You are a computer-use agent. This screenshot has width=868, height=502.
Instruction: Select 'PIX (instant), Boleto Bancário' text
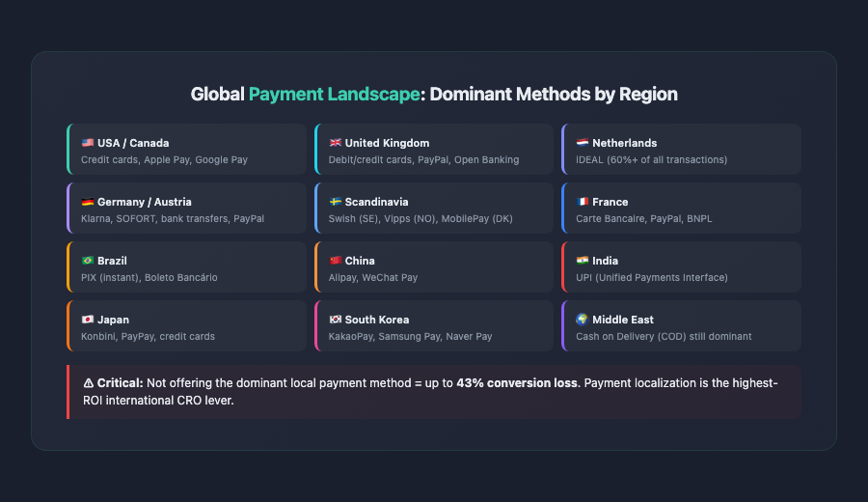(x=149, y=277)
